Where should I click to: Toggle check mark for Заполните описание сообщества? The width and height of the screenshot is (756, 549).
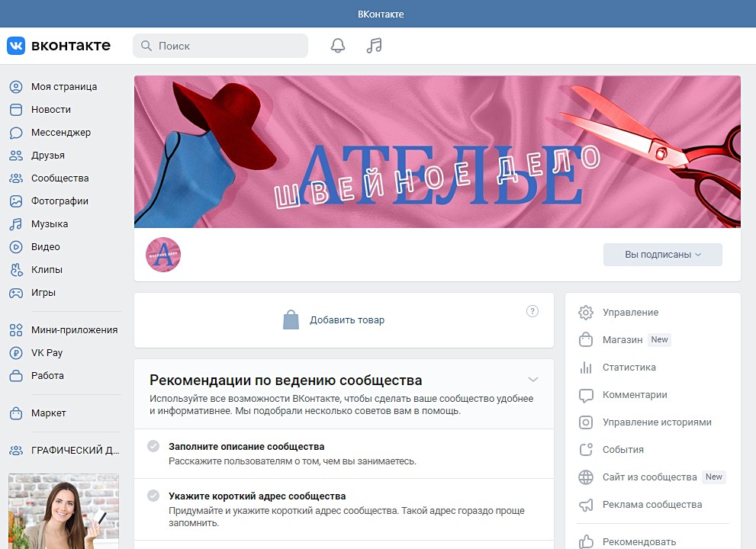[153, 446]
